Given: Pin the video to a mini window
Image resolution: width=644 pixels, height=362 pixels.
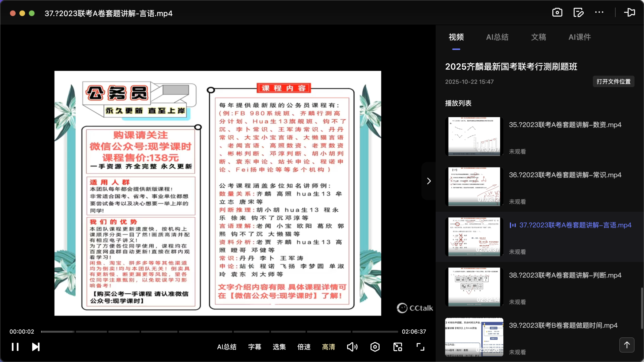Looking at the screenshot, I should coord(630,12).
